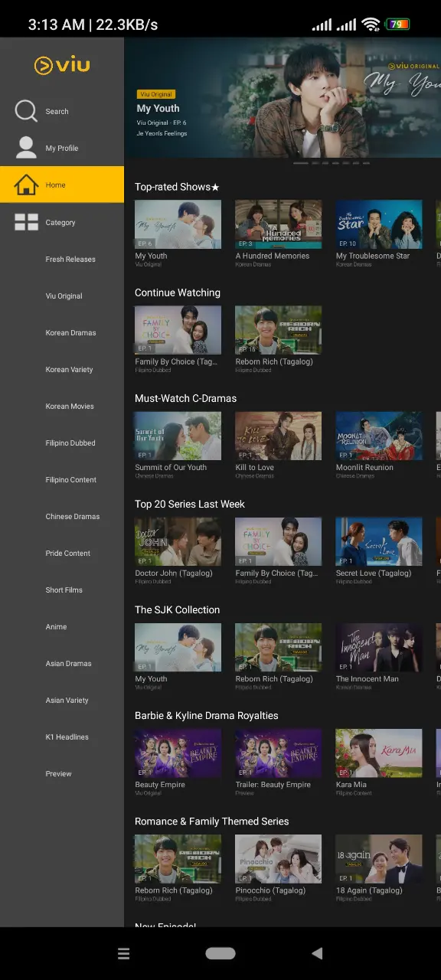Open A Hundred Memories thumbnail
This screenshot has height=980, width=441.
[x=278, y=224]
